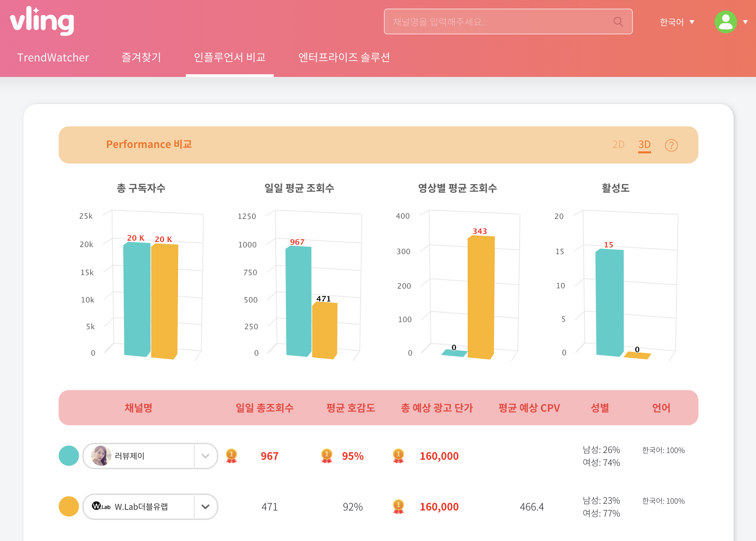Click medal icon in W.Lab's ad price cell

pos(398,507)
